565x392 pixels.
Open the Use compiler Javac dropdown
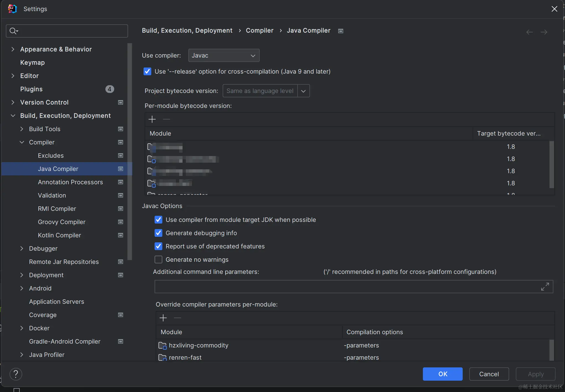pyautogui.click(x=224, y=55)
